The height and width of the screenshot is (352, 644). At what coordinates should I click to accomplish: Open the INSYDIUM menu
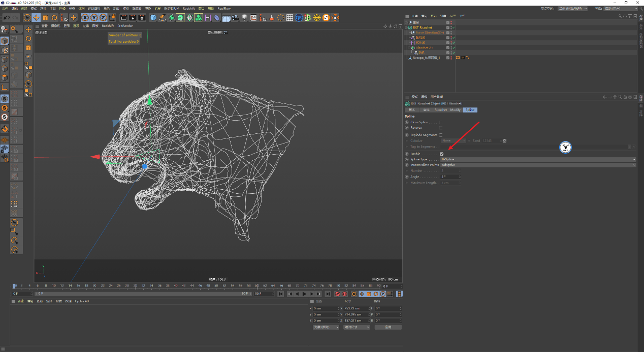tap(172, 9)
